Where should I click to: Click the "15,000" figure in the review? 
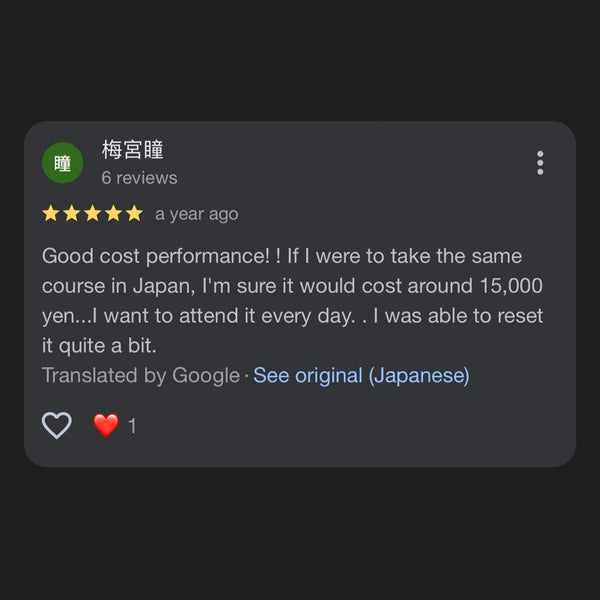pyautogui.click(x=511, y=286)
